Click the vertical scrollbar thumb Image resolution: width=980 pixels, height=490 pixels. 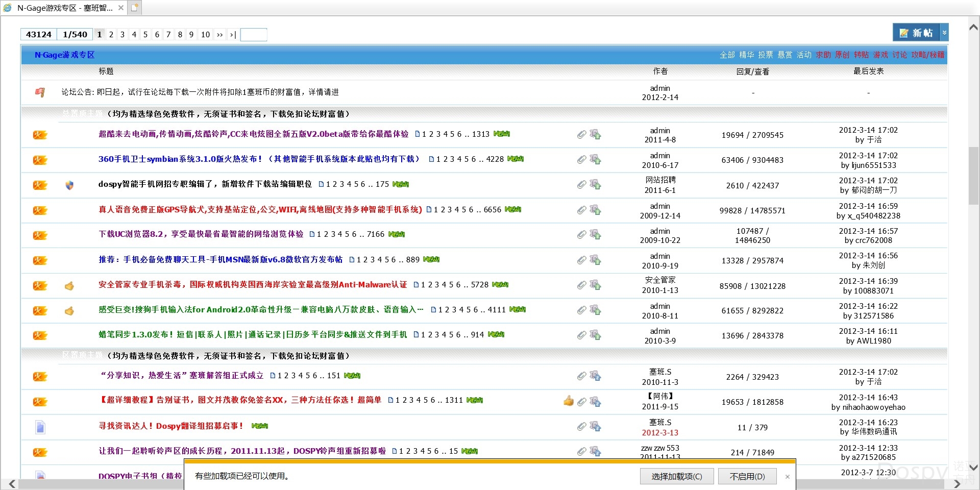[x=973, y=176]
